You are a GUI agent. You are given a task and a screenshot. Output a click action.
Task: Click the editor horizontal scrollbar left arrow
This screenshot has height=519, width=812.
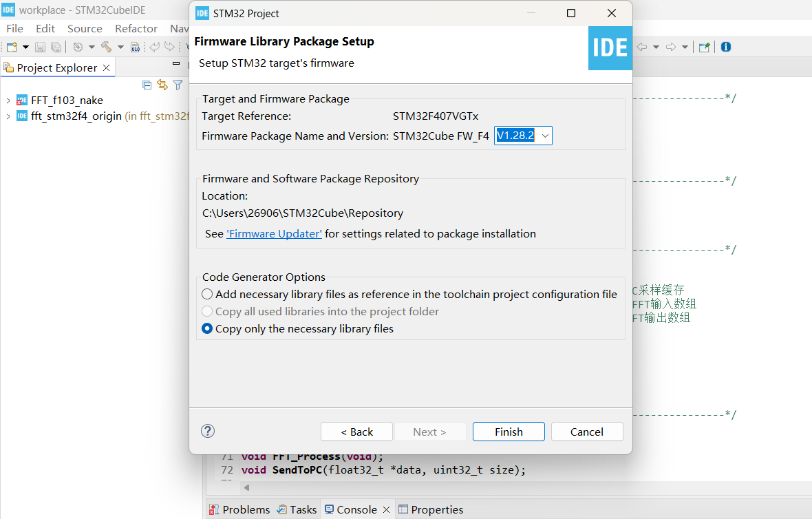246,487
